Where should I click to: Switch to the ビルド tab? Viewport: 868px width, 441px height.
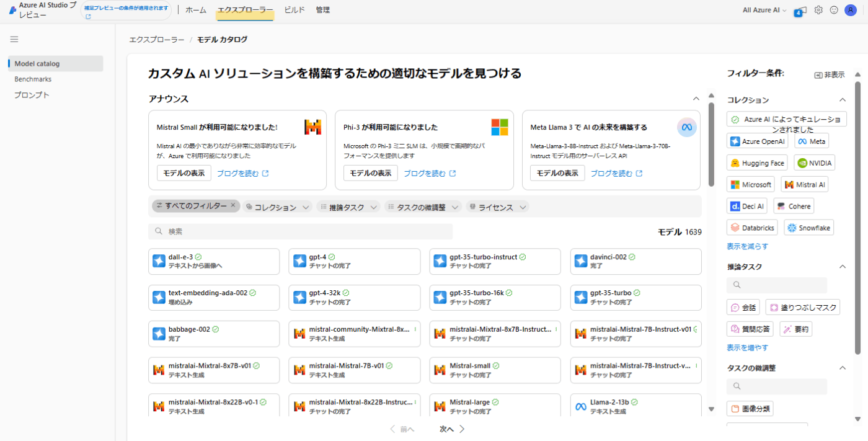[294, 10]
